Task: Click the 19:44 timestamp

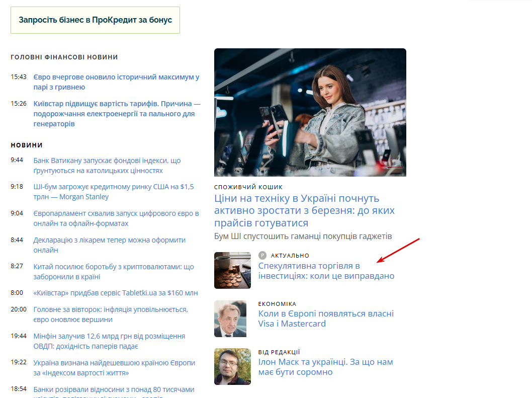Action: [x=18, y=336]
